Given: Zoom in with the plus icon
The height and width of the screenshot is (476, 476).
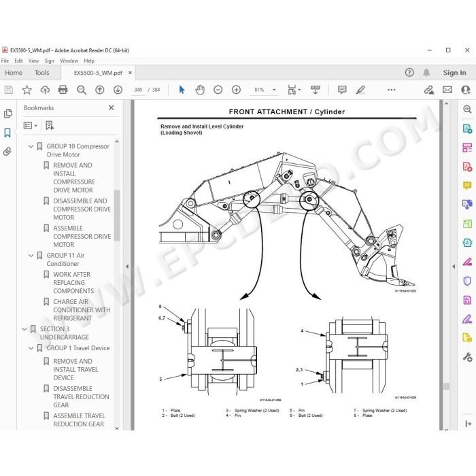Looking at the screenshot, I should [x=236, y=90].
